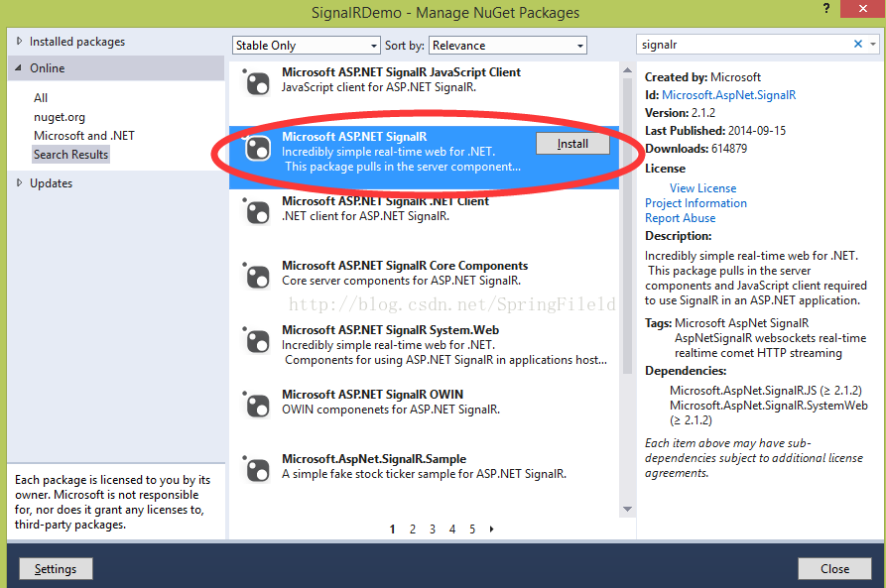Click current results page 1
The image size is (886, 588).
[x=392, y=529]
